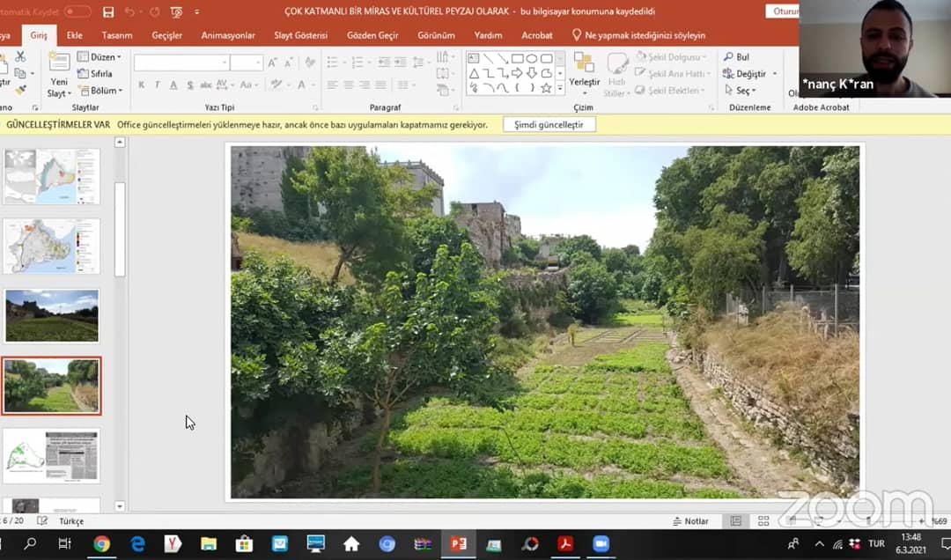Apply strikethrough with the abc icon
The width and height of the screenshot is (951, 560).
(x=205, y=85)
